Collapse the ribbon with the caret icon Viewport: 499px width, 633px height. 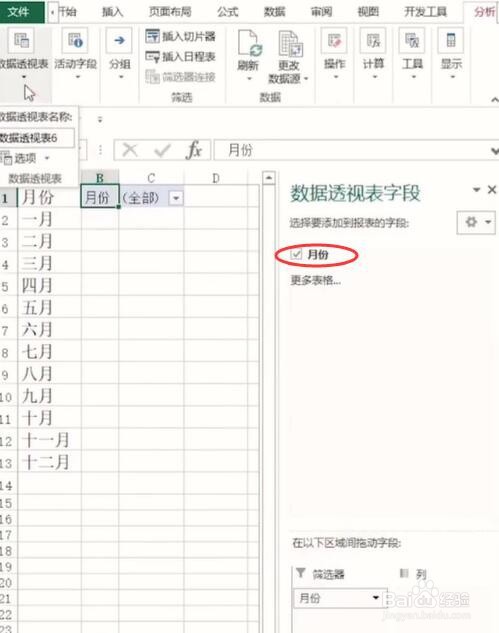click(x=495, y=99)
